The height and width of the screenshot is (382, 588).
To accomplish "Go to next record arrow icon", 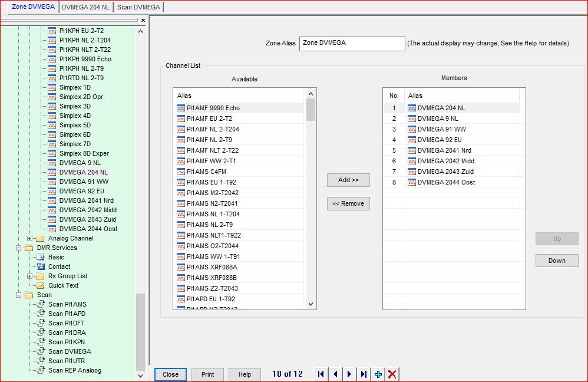I will [349, 374].
